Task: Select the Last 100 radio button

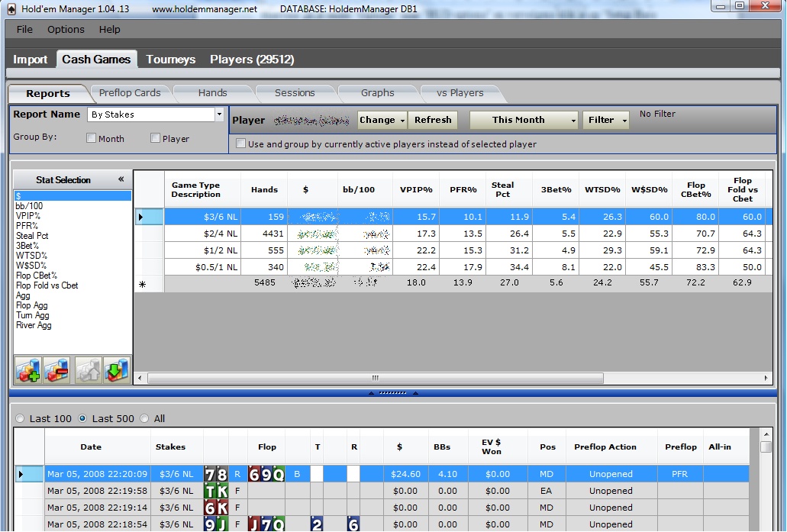Action: pyautogui.click(x=20, y=418)
